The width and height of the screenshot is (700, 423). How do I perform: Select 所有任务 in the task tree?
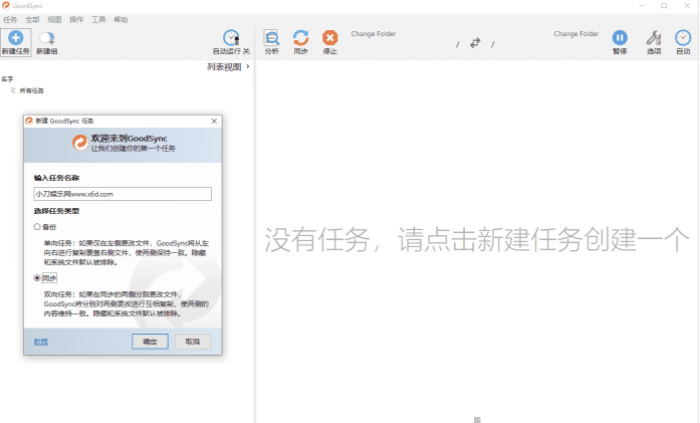click(x=31, y=91)
